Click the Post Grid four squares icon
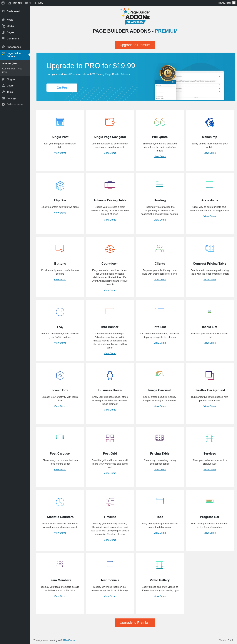237x644 pixels. (110, 438)
